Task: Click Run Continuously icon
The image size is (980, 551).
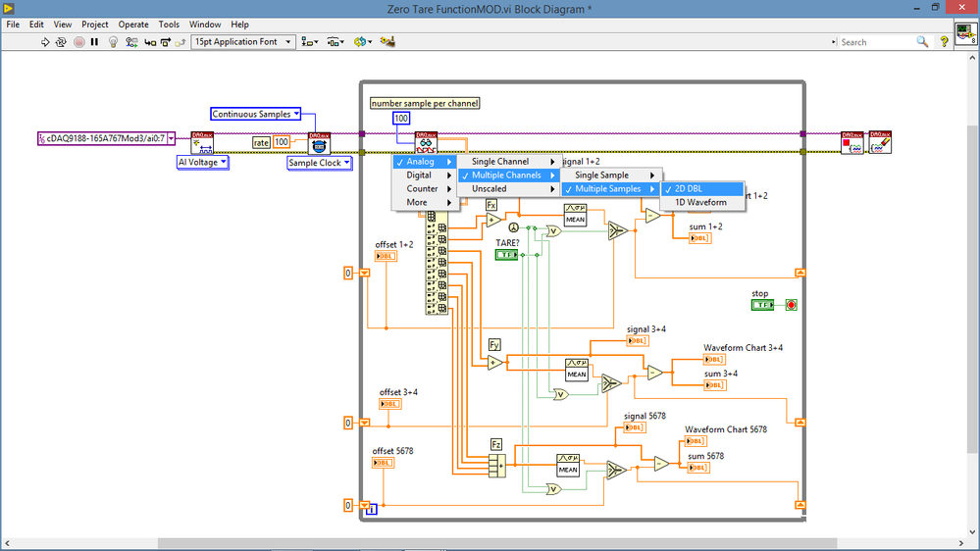Action: tap(61, 42)
